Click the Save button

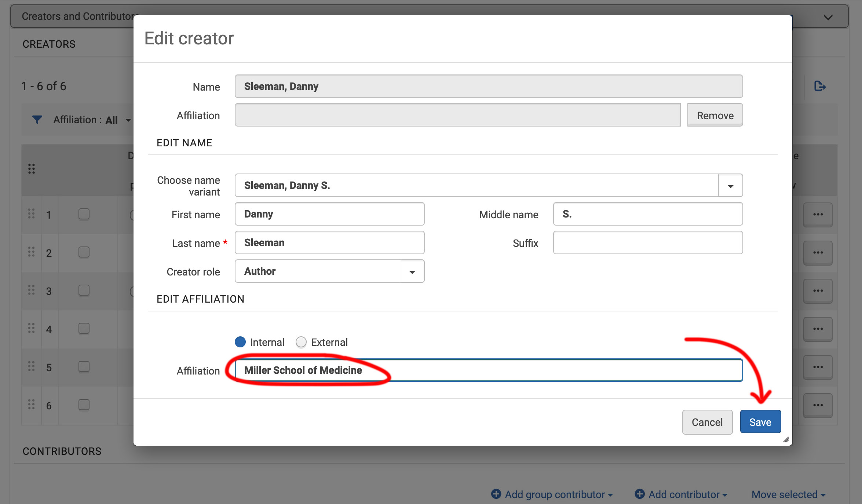point(760,422)
